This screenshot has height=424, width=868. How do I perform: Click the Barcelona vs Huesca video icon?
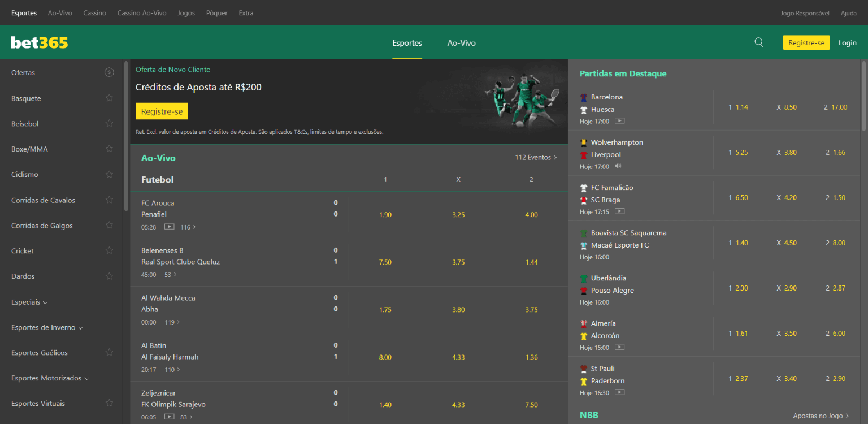(x=619, y=121)
